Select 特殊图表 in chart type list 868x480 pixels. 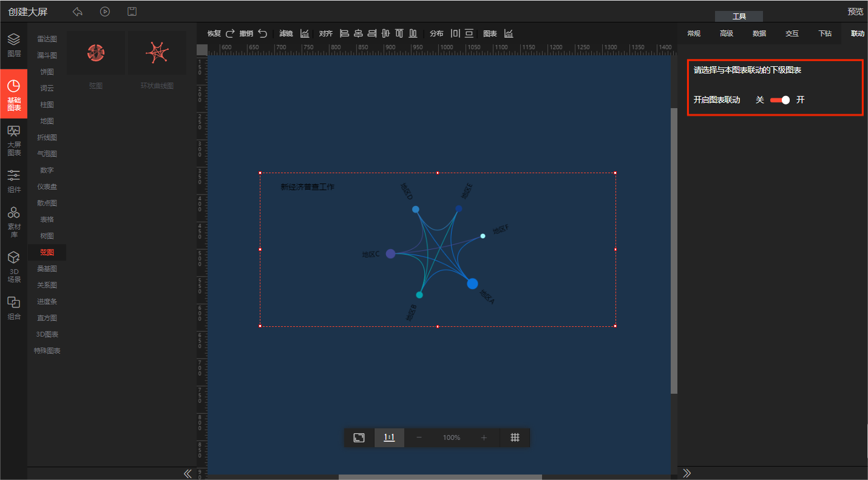pos(47,351)
